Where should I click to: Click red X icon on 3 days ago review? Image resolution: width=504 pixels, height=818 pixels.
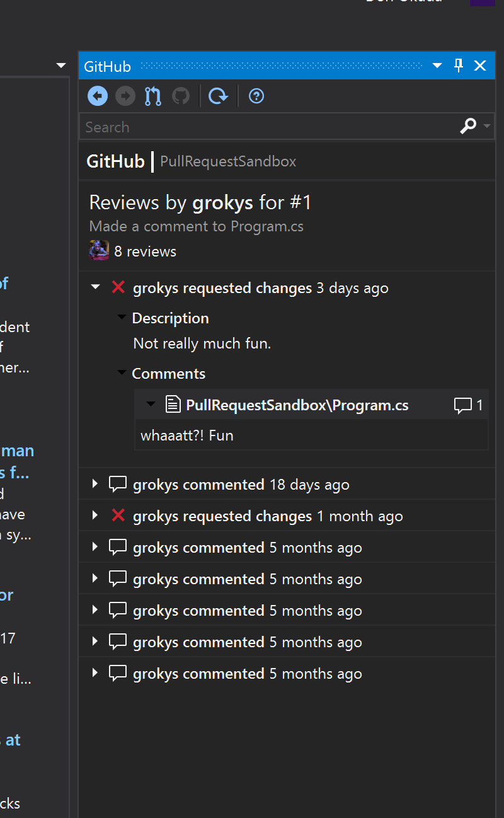(118, 287)
